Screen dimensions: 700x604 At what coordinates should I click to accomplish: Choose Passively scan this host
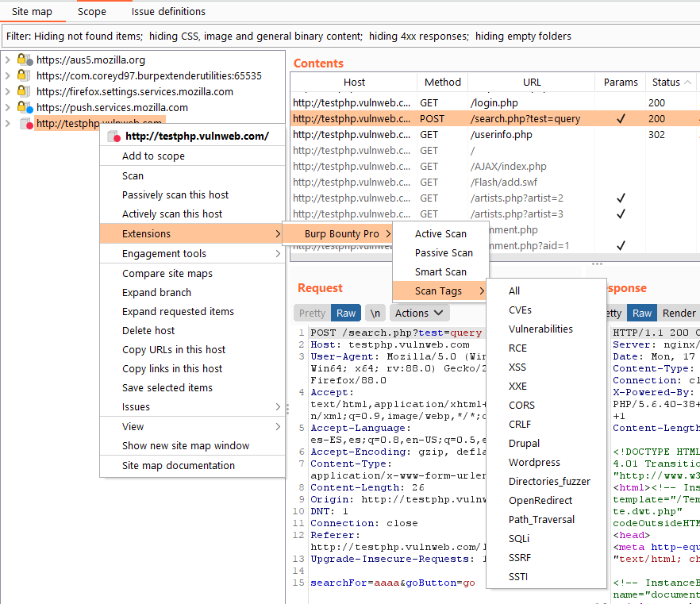point(192,195)
